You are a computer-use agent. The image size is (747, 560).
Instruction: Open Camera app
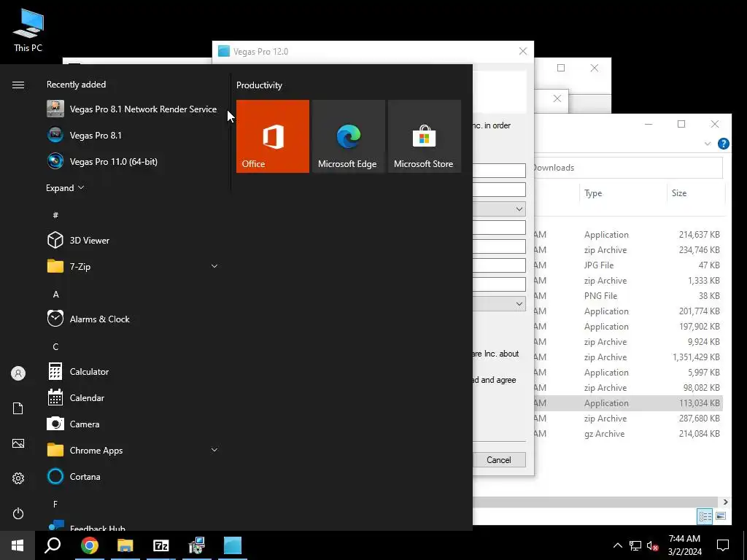click(131, 424)
